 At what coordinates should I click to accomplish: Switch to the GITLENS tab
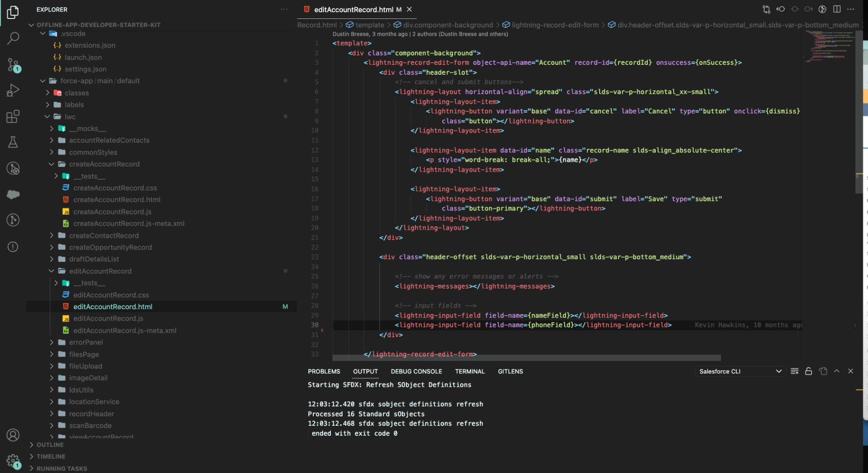[510, 371]
